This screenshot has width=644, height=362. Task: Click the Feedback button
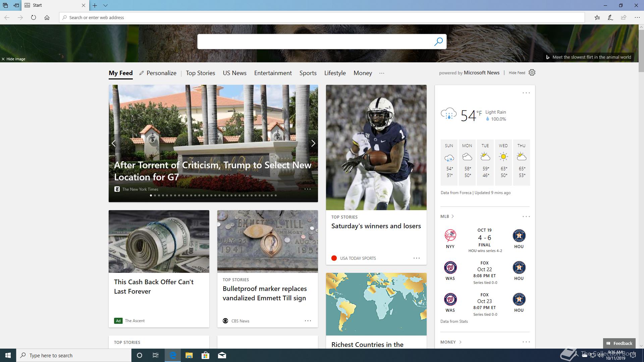619,343
